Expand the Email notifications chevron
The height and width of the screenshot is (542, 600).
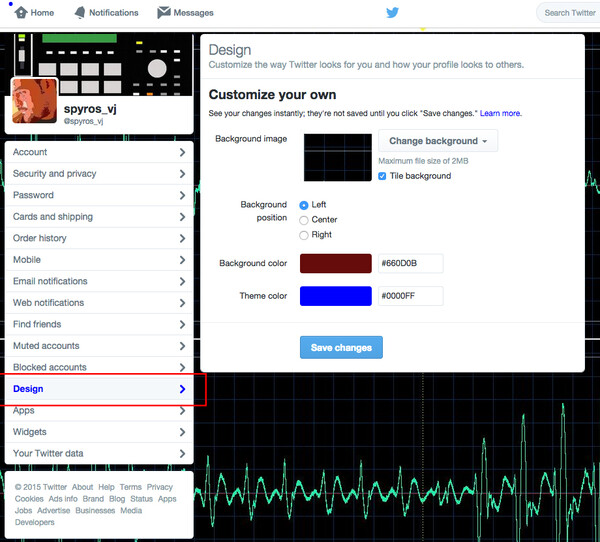point(182,281)
